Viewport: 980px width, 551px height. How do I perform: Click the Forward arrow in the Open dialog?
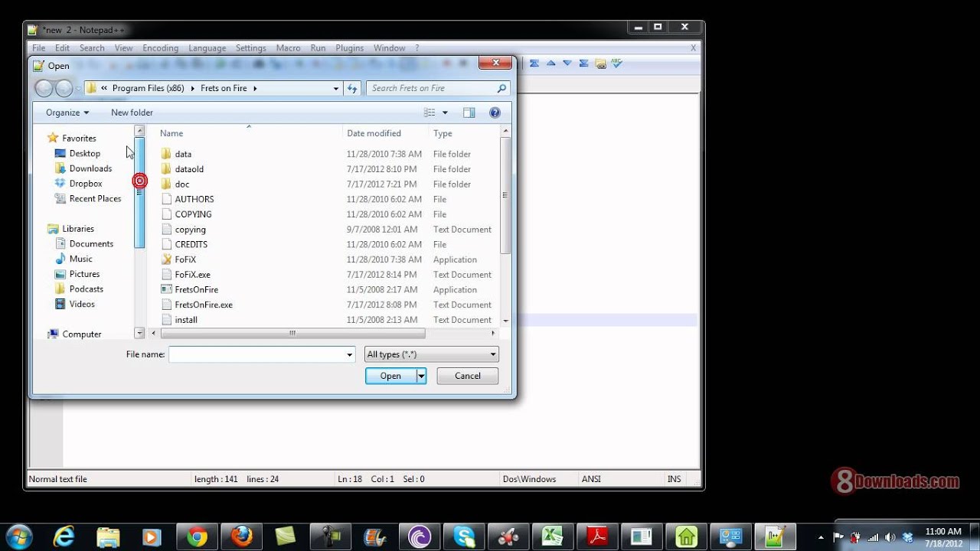coord(64,89)
